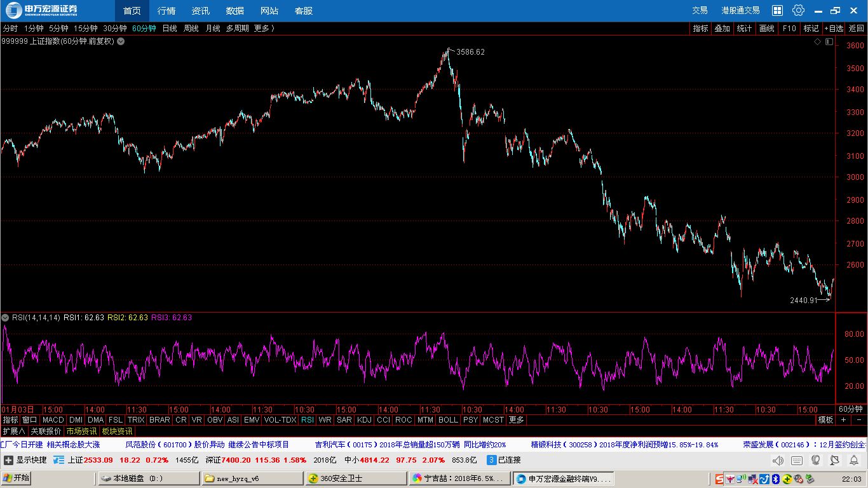Click the wireless network signal tray icon
The width and height of the screenshot is (868, 488).
[x=742, y=478]
